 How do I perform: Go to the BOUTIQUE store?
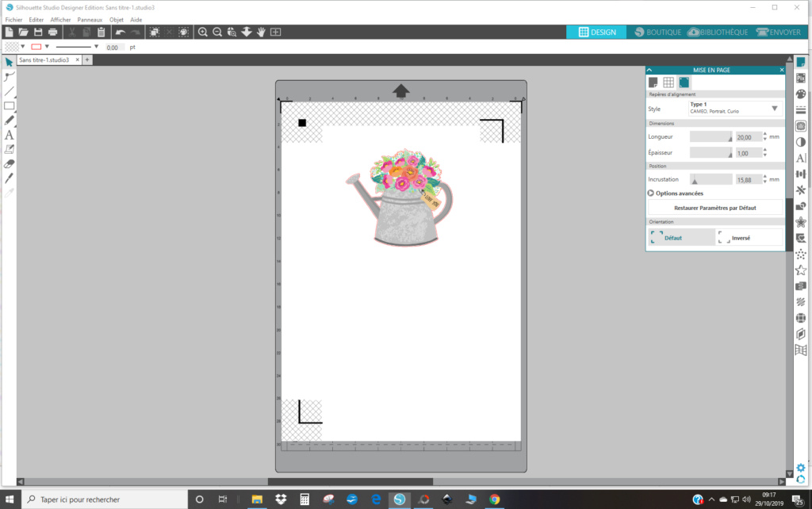657,32
